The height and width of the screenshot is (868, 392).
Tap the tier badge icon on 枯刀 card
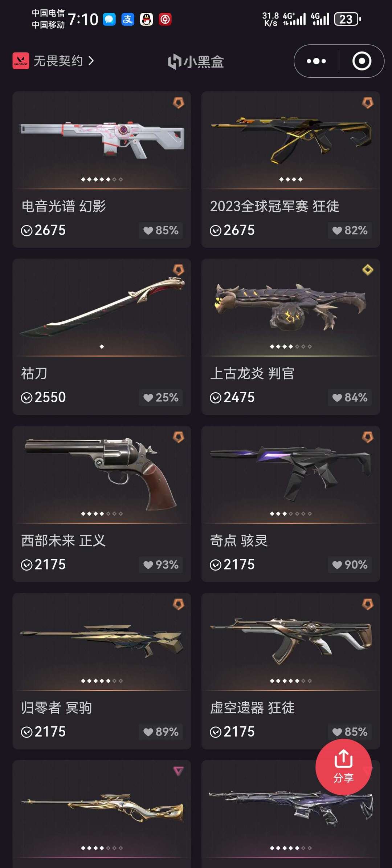tap(179, 270)
